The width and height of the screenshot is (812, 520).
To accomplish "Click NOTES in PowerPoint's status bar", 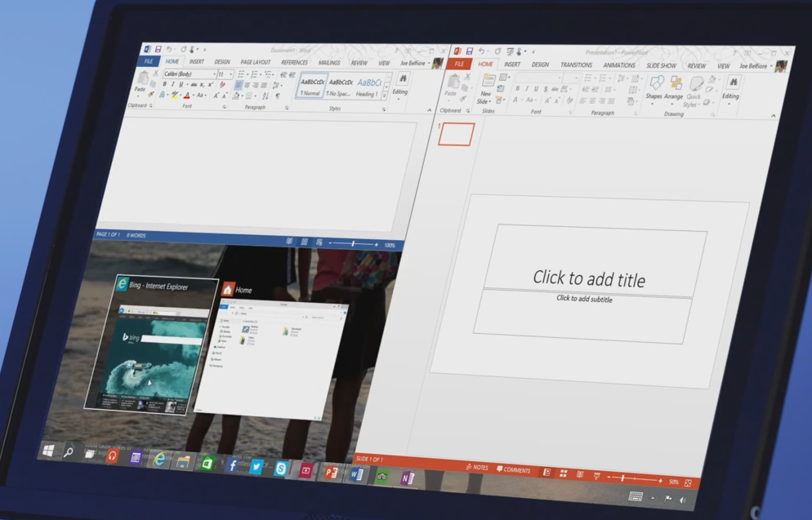I will pyautogui.click(x=477, y=467).
